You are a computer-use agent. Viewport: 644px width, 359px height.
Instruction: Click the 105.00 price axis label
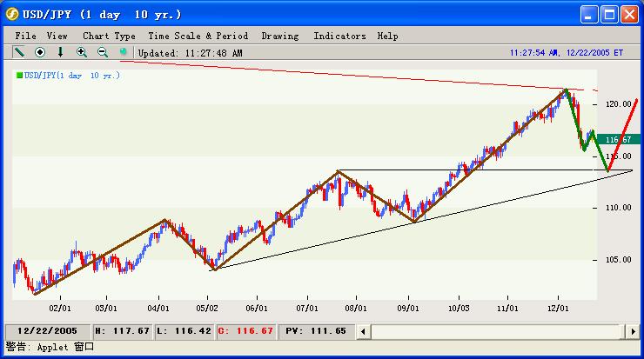[618, 260]
